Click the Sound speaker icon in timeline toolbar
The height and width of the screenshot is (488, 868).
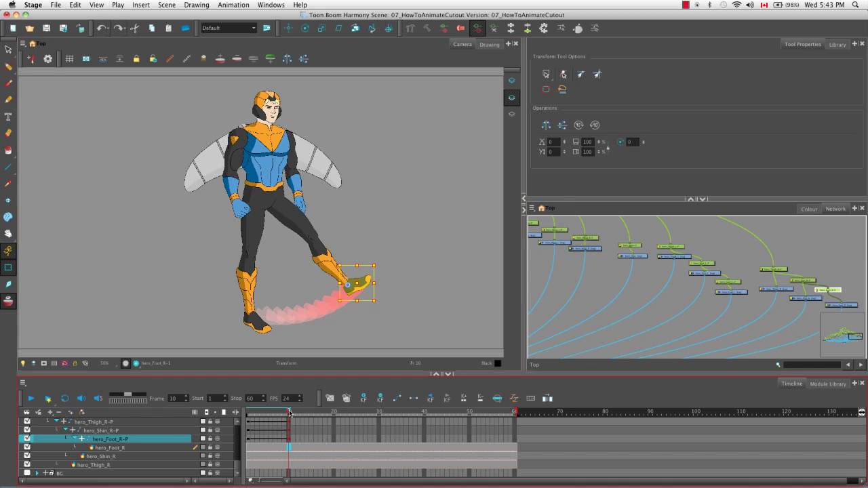(x=81, y=399)
